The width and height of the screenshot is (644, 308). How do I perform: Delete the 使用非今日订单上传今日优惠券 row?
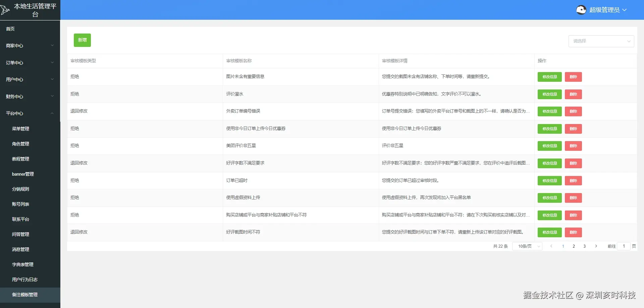(573, 129)
